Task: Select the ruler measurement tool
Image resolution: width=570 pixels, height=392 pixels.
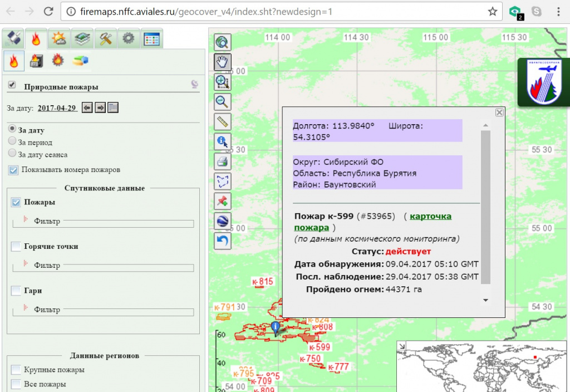Action: pos(222,121)
